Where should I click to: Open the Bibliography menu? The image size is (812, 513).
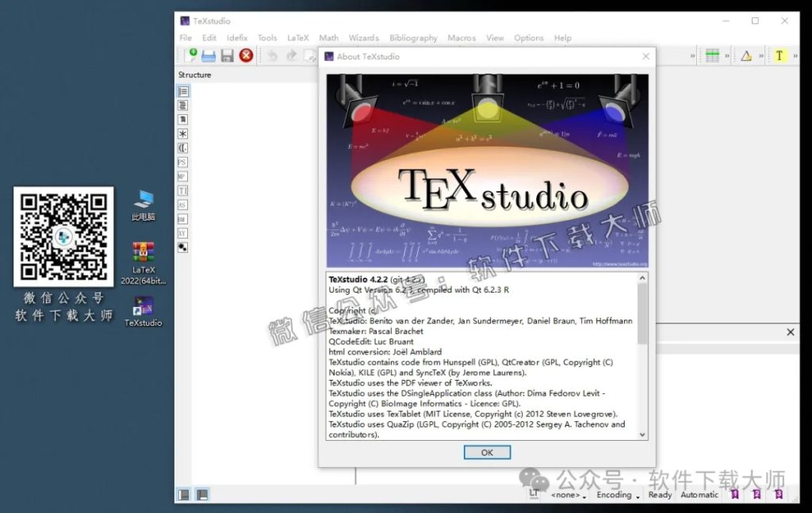pyautogui.click(x=413, y=37)
